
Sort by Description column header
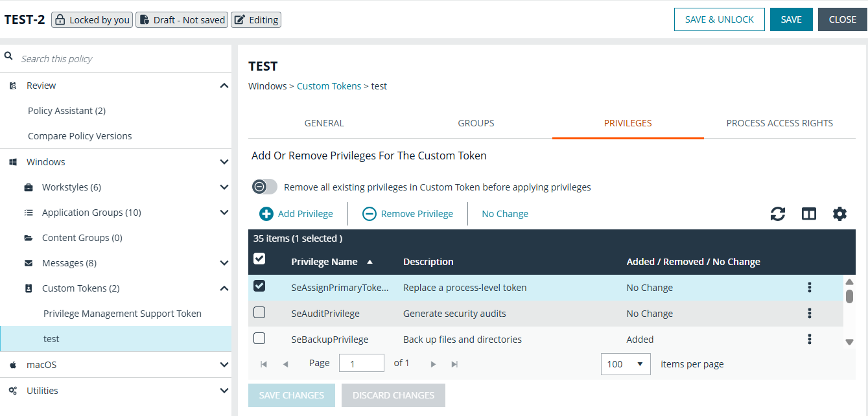point(428,262)
